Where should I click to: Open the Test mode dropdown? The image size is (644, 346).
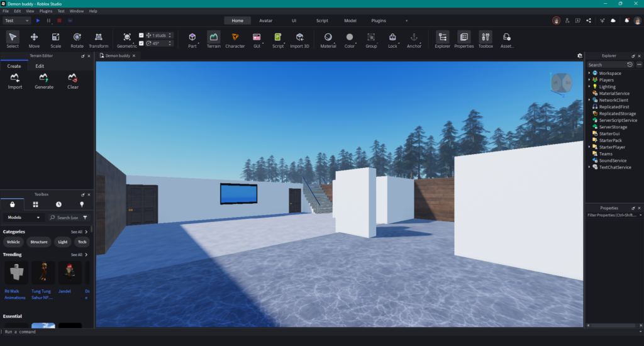click(17, 21)
